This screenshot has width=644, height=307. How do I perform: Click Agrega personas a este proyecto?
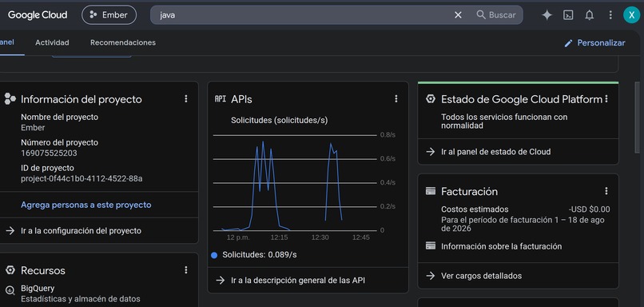coord(85,205)
